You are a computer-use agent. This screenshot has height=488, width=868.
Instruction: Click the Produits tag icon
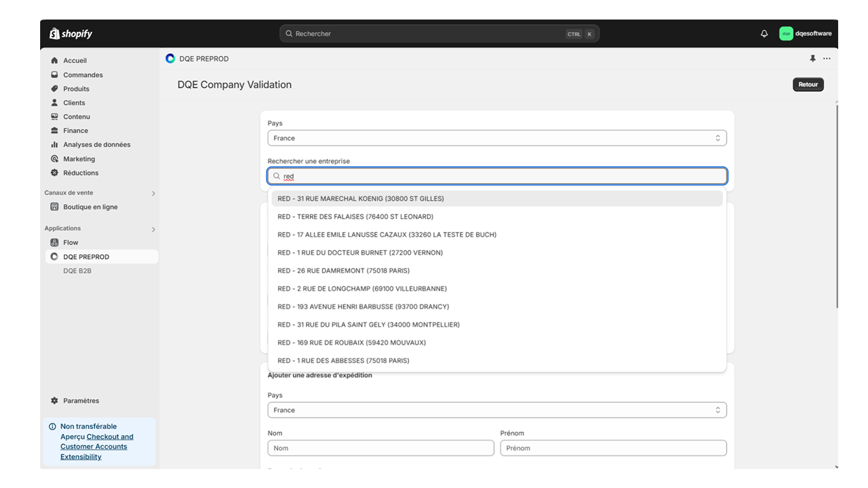click(54, 89)
